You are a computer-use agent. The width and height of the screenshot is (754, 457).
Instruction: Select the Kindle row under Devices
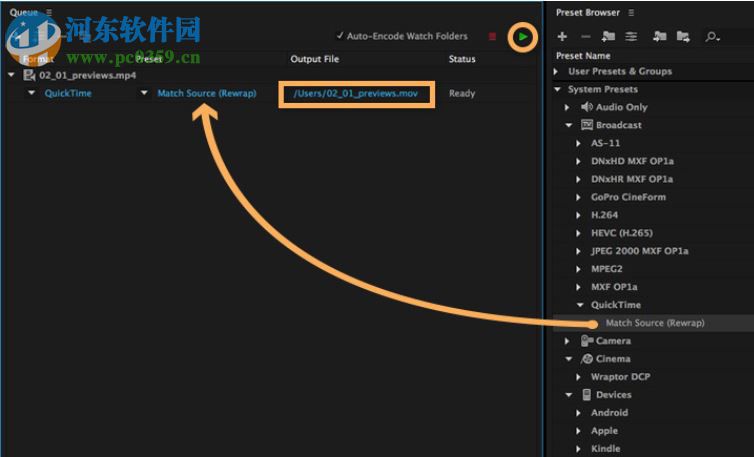click(605, 449)
